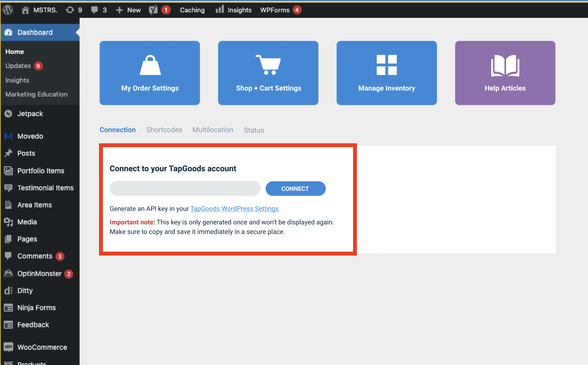Click the Media library icon
Image resolution: width=588 pixels, height=365 pixels.
coord(8,222)
